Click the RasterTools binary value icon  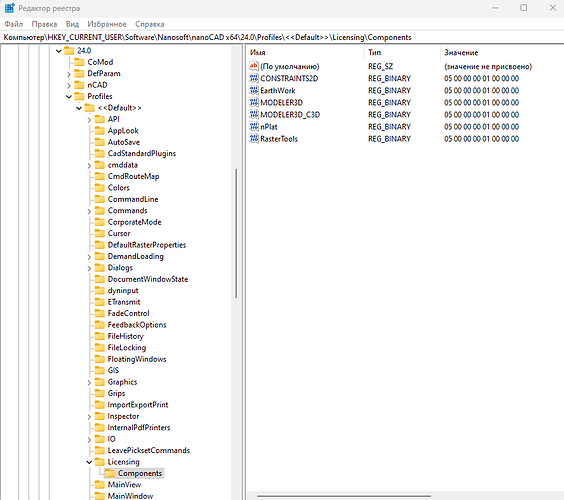(254, 138)
